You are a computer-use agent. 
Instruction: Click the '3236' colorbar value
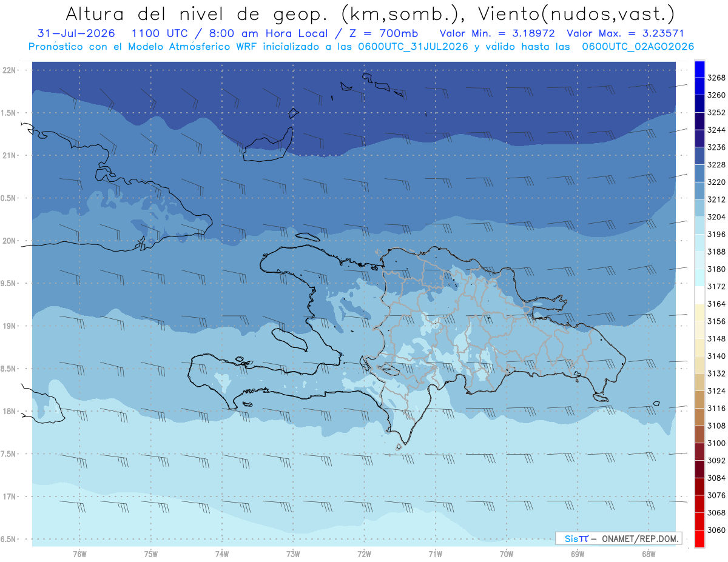tap(716, 147)
